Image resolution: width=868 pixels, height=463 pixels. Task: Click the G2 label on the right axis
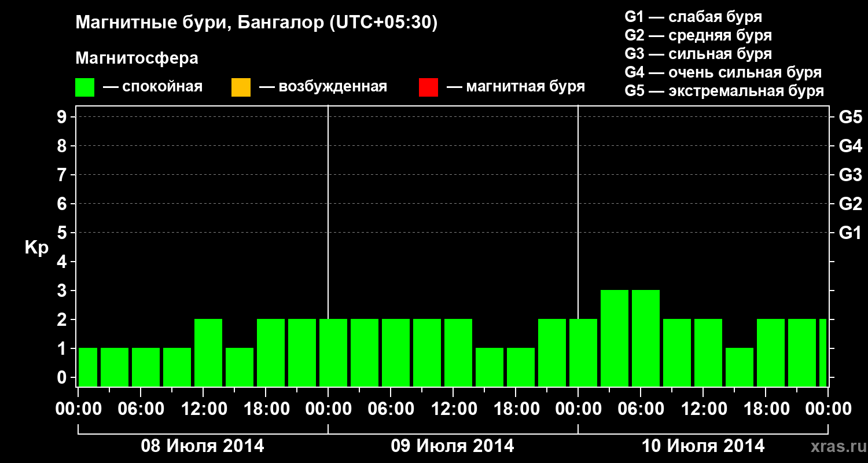pos(850,204)
